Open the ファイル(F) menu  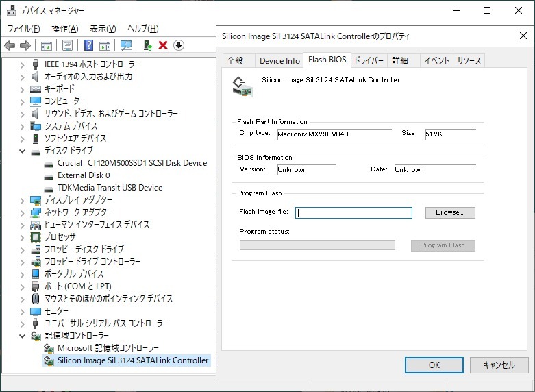pos(23,29)
